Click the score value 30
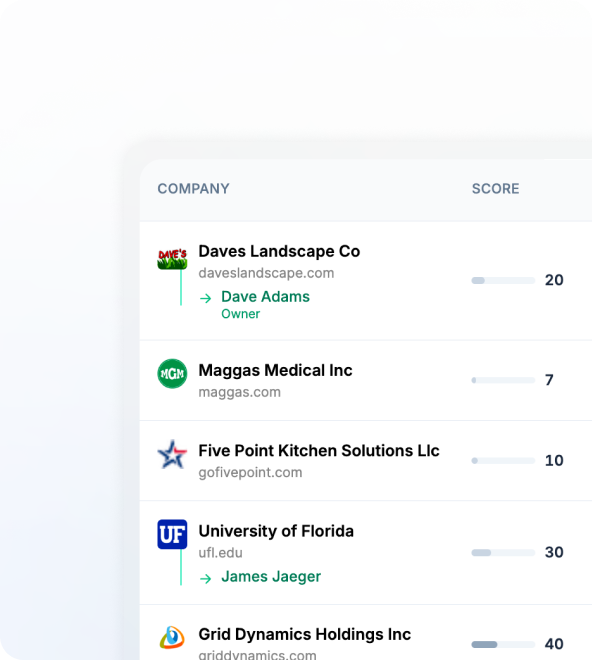The image size is (592, 660). [x=554, y=552]
